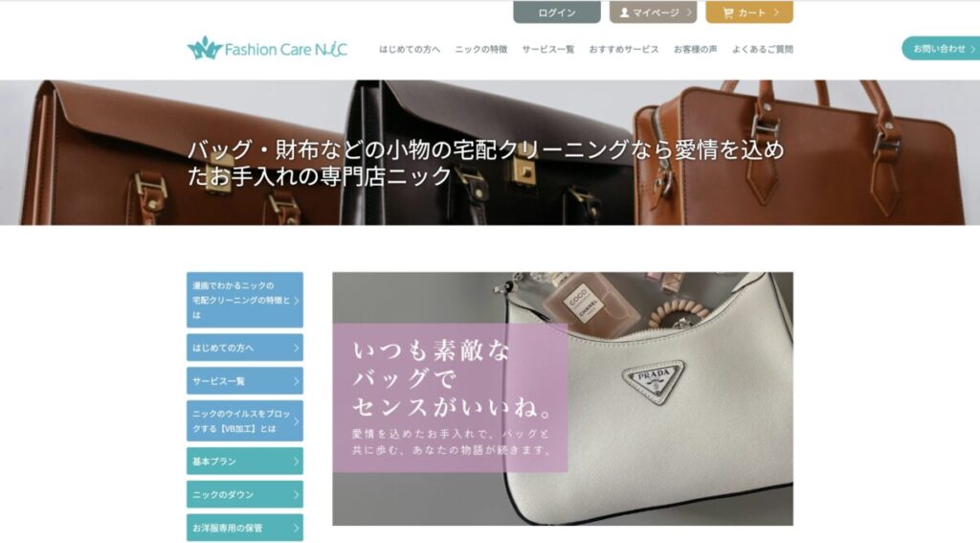Open the 漫画でわかるニック sidebar entry
The height and width of the screenshot is (543, 980).
pyautogui.click(x=245, y=300)
